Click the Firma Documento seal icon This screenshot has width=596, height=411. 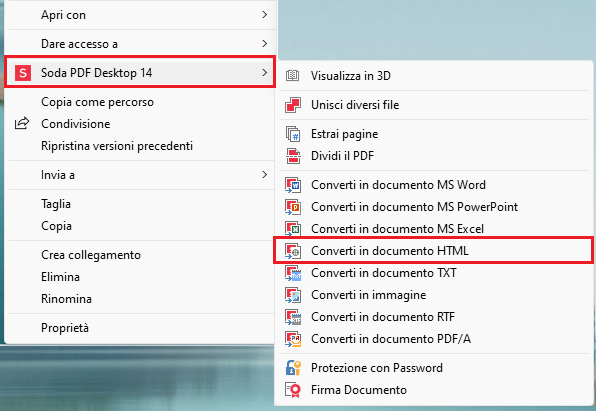click(293, 390)
